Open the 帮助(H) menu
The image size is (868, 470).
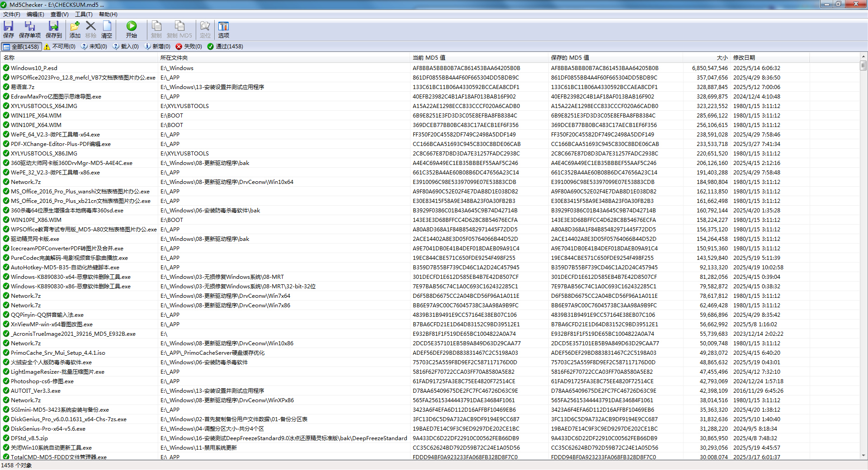click(108, 14)
